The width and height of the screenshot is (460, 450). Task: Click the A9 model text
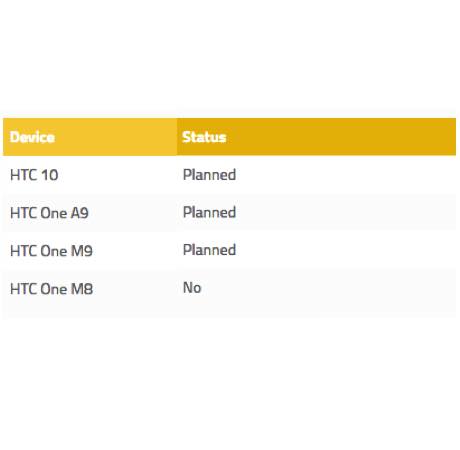coord(80,213)
